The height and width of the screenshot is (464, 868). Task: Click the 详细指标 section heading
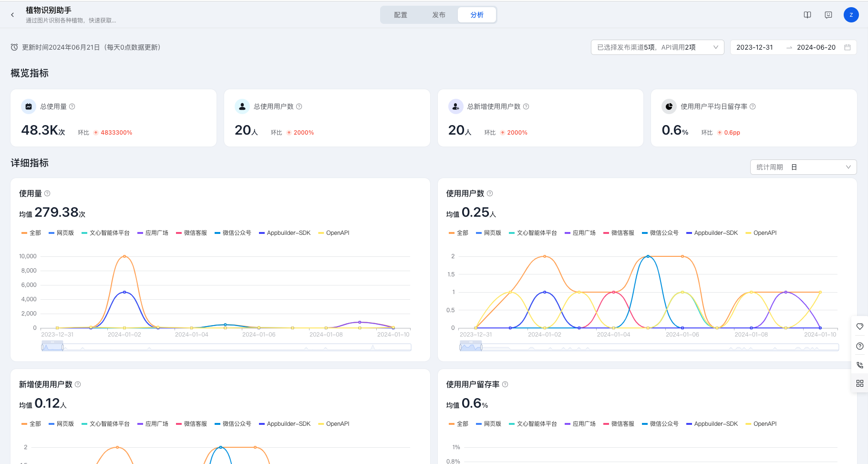[30, 163]
